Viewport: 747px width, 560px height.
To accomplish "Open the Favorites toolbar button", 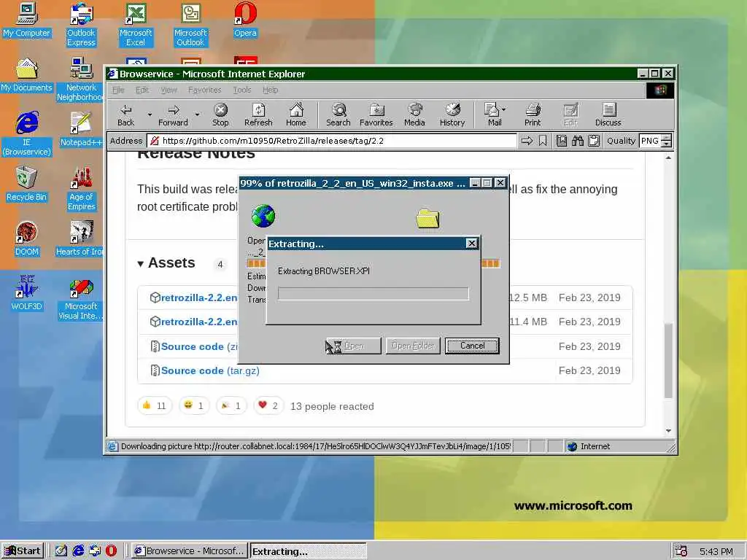I will [376, 115].
